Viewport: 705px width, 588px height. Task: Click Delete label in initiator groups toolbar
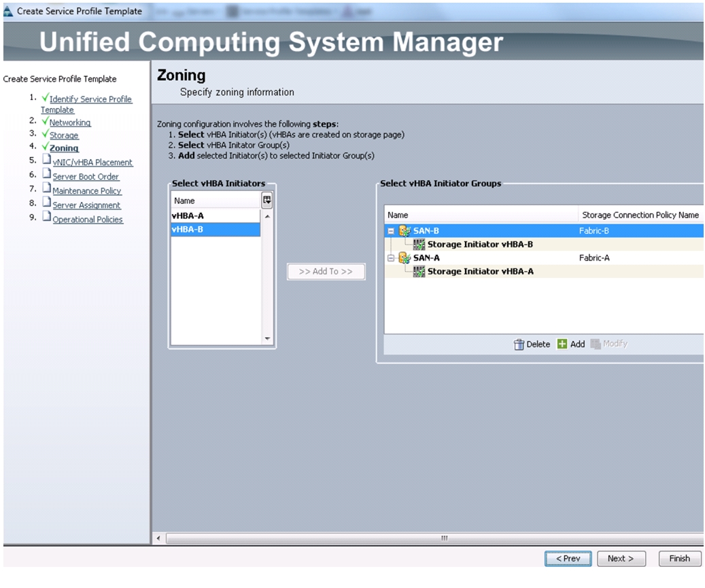pyautogui.click(x=538, y=345)
